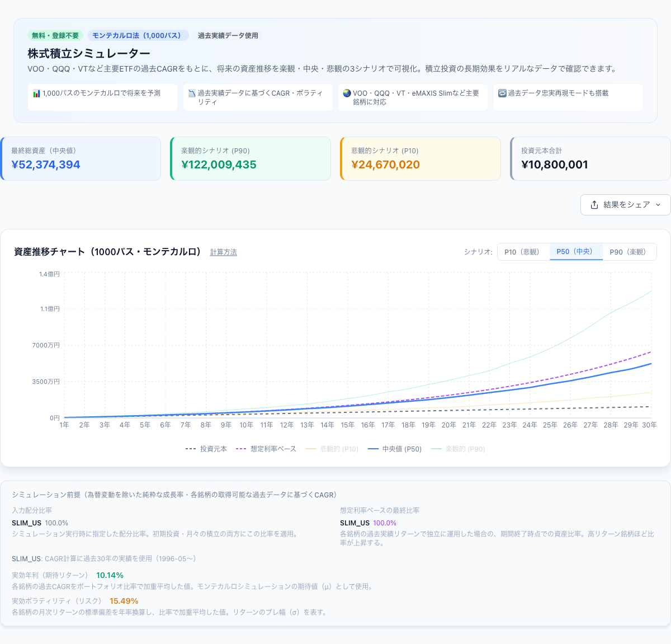Click SLIM_US 100.0% under 入力配分比率
Viewport: 671px width, 644px height.
coord(40,523)
